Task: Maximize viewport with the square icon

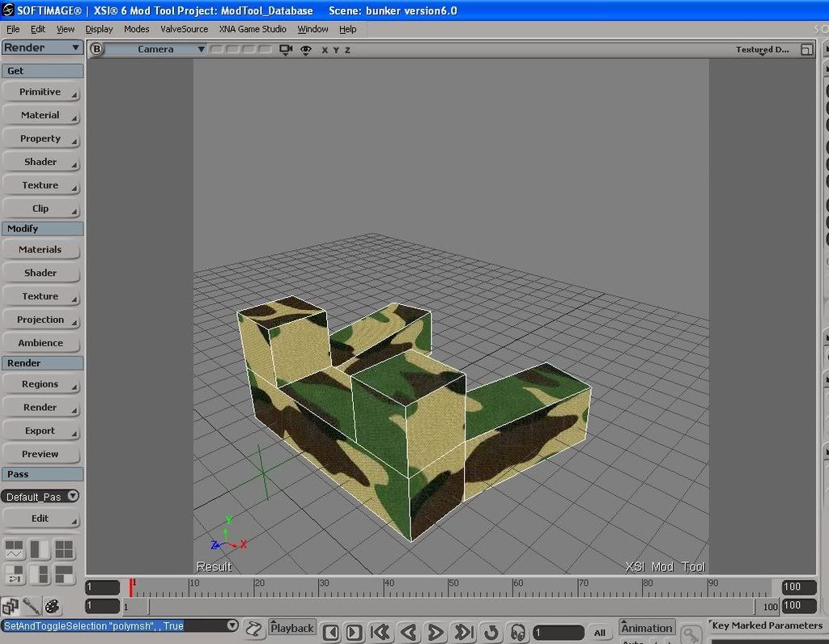Action: click(x=806, y=49)
